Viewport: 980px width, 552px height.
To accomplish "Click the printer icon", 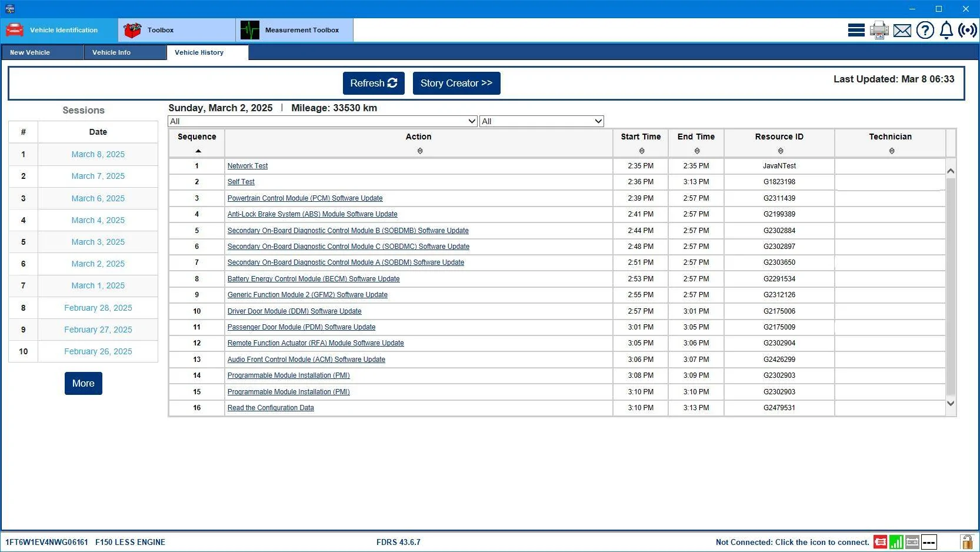I will 879,30.
